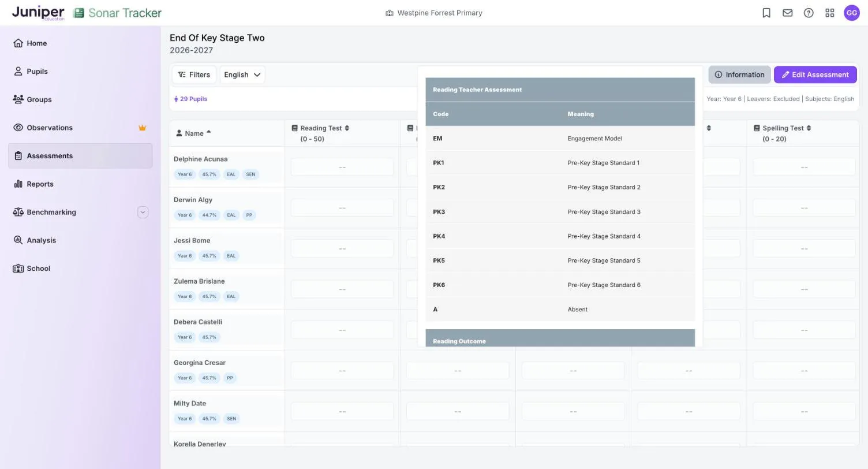Click the Edit Assessment button

pos(815,75)
